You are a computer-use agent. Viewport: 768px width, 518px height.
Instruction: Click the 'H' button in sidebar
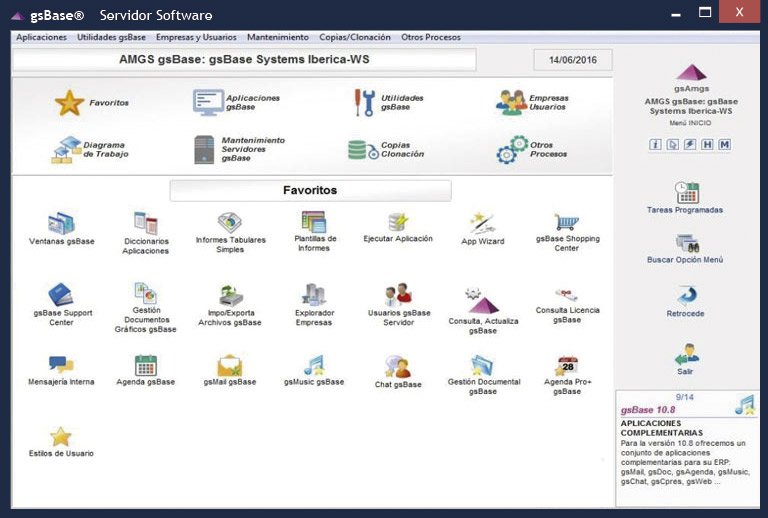(x=707, y=144)
